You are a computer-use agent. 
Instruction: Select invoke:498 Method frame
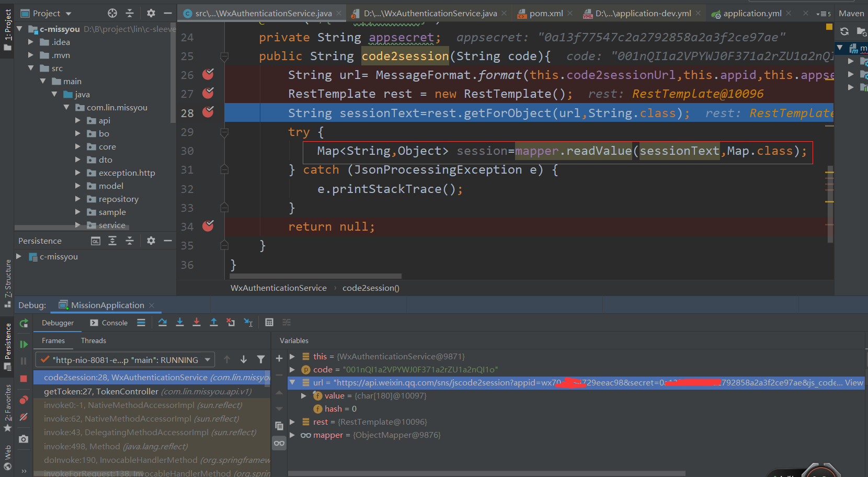152,446
